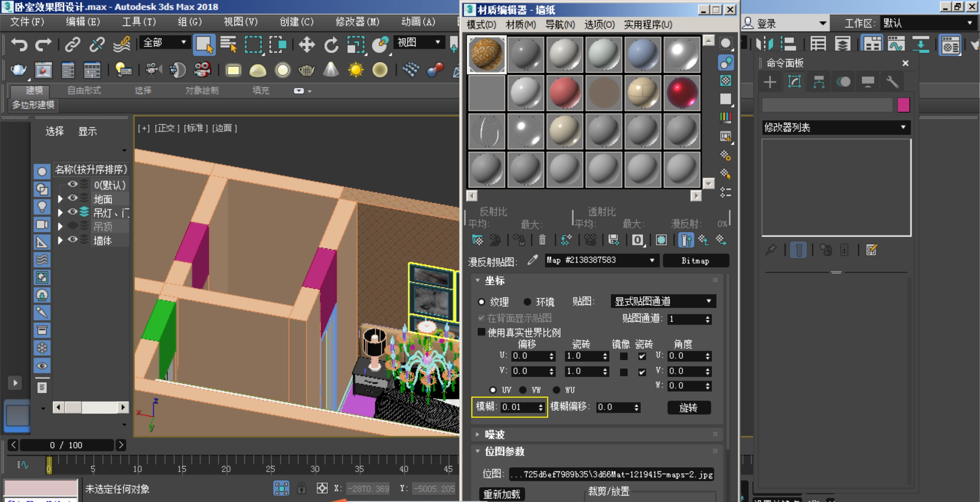Image resolution: width=980 pixels, height=502 pixels.
Task: Select the Unlink selection tool
Action: click(x=97, y=45)
